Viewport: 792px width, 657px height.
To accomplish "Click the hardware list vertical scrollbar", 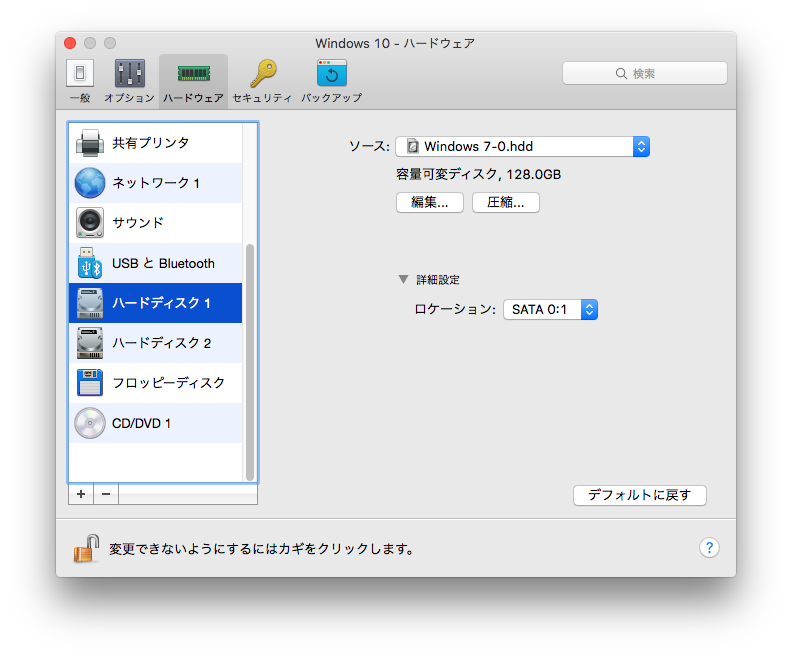I will 250,362.
